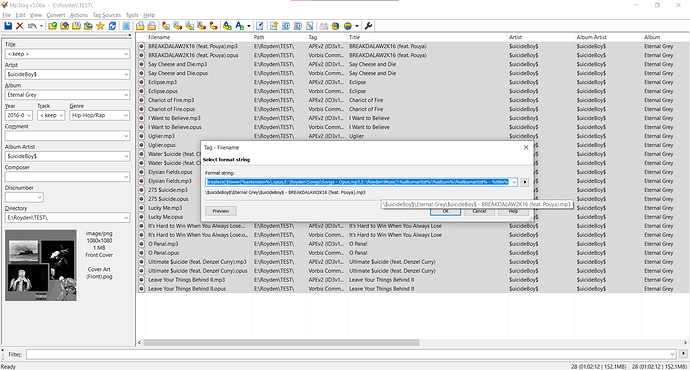The height and width of the screenshot is (370, 690).
Task: Open the Title field dropdown
Action: coord(126,54)
